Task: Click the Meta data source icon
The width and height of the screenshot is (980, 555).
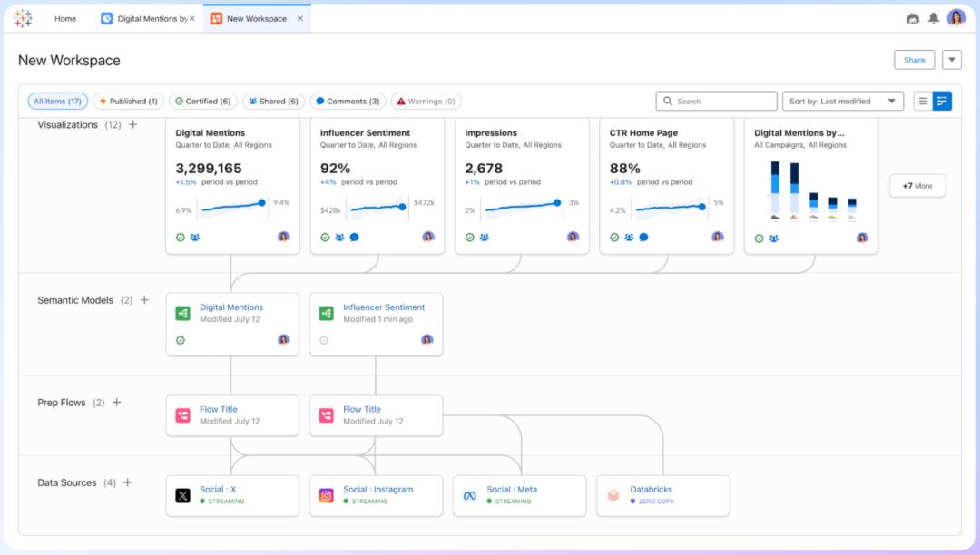Action: (x=470, y=495)
